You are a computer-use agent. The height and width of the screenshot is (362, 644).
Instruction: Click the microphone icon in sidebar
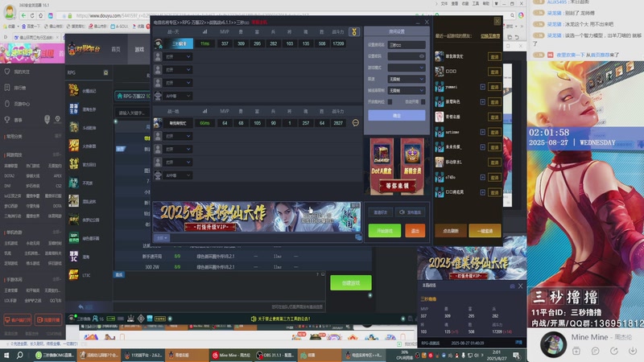(x=47, y=119)
